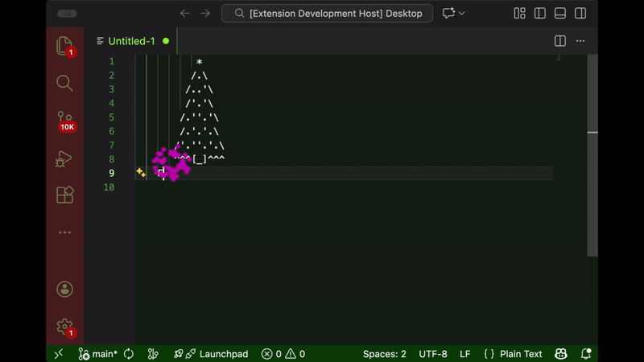Click line number 5 in the gutter
Screen dimensions: 644x362
point(112,117)
